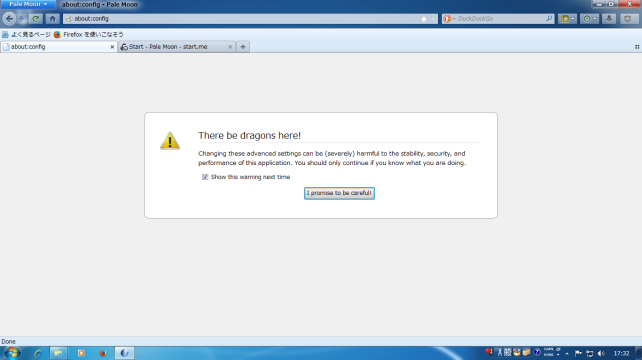Expand the history button dropdown arrow
The image size is (642, 360).
click(x=595, y=19)
